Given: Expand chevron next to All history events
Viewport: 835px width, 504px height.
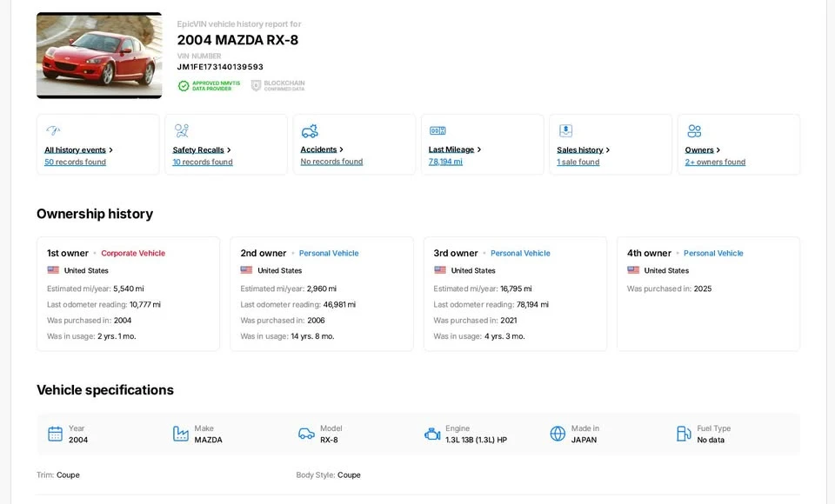Looking at the screenshot, I should (x=110, y=150).
